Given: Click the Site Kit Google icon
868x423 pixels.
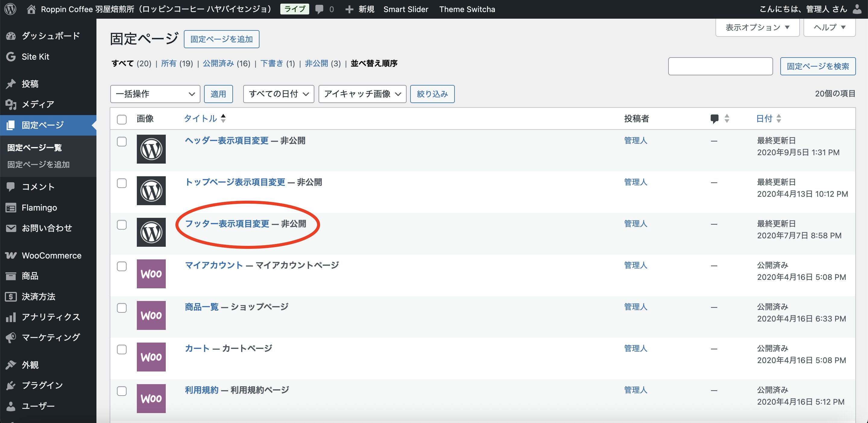Looking at the screenshot, I should click(11, 57).
